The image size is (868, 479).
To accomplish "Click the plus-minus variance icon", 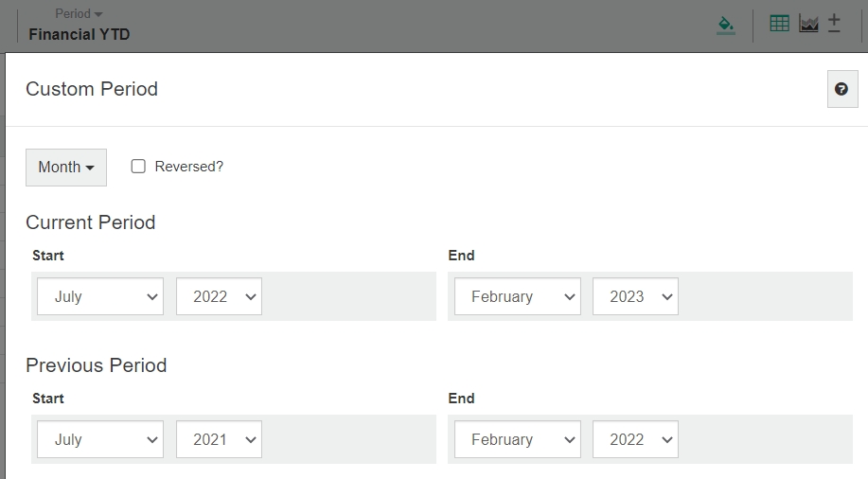I will click(834, 24).
